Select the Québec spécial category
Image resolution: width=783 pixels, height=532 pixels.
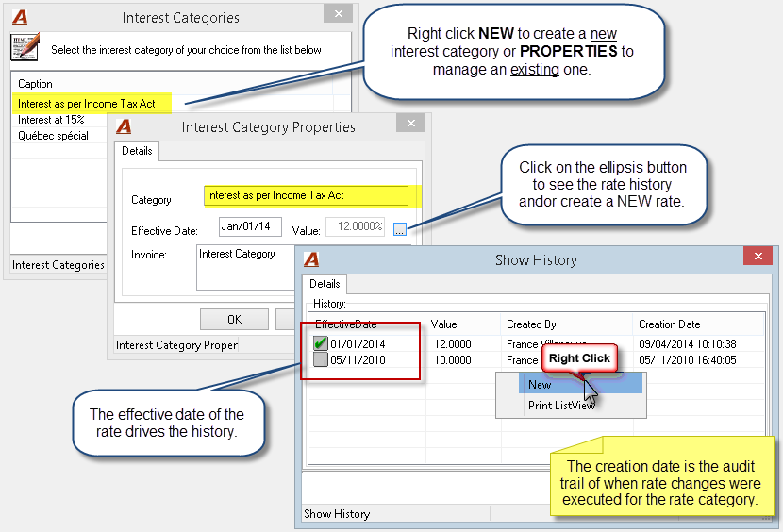(54, 136)
